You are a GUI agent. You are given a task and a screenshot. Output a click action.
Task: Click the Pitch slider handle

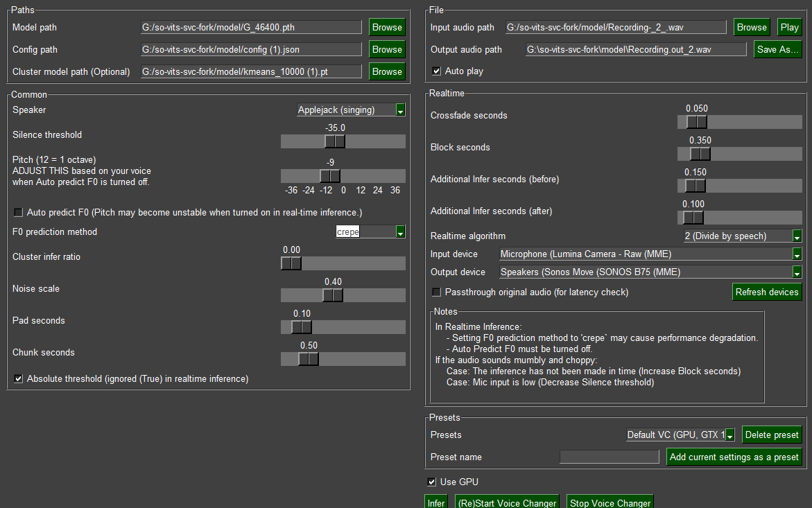[330, 176]
